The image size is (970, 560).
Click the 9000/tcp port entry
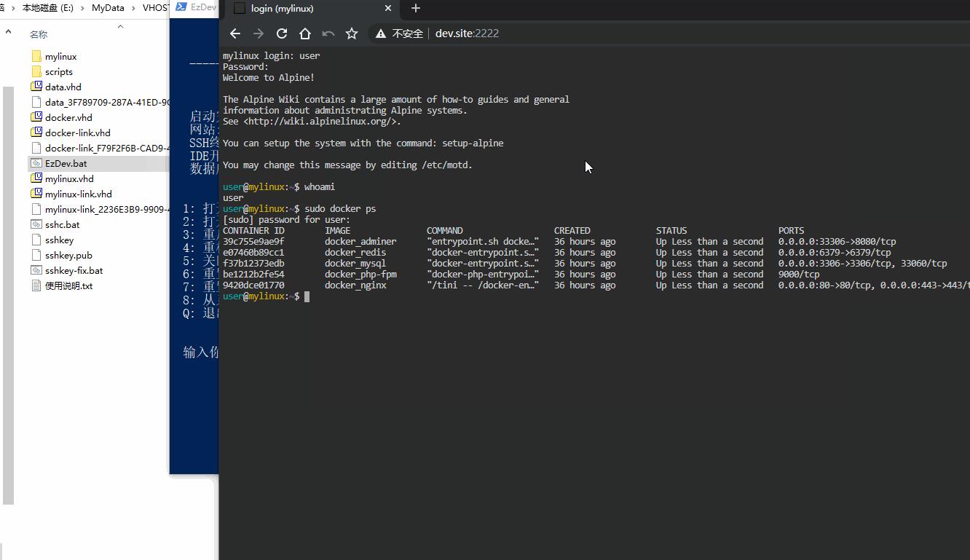point(799,275)
